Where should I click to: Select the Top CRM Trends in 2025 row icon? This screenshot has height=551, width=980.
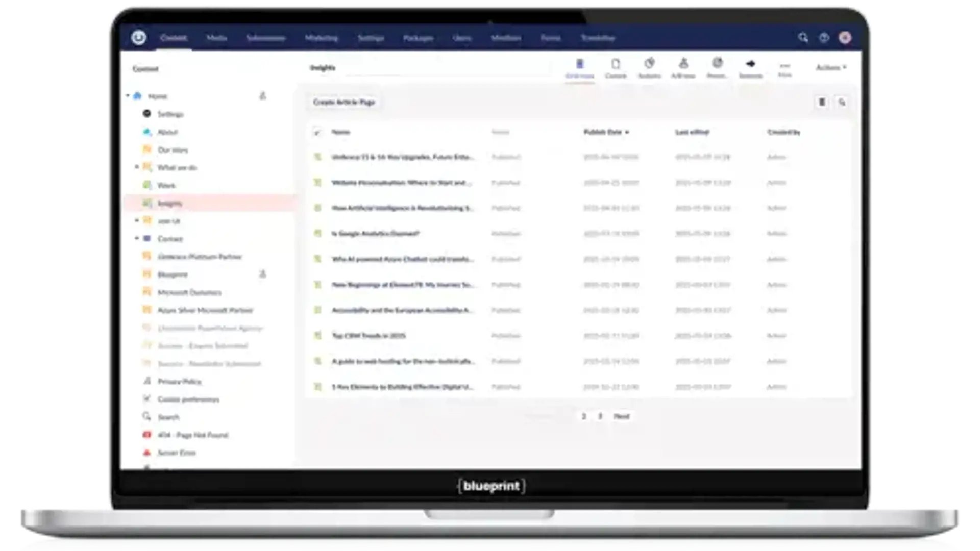click(317, 336)
